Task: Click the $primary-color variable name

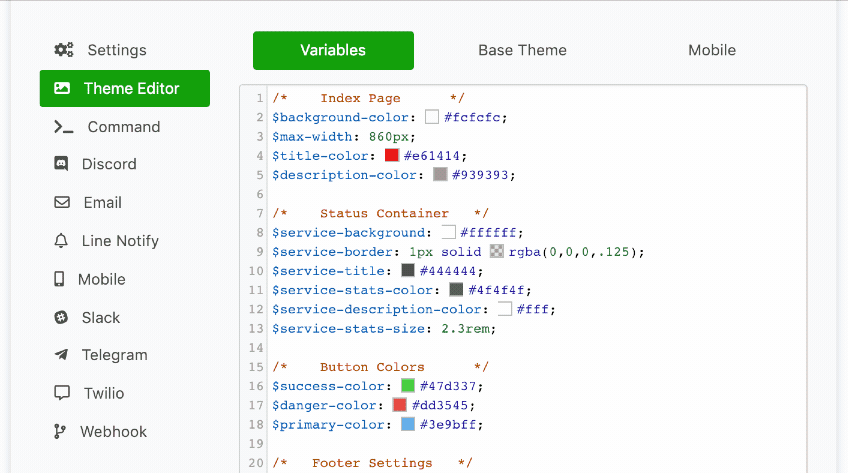Action: pyautogui.click(x=328, y=424)
